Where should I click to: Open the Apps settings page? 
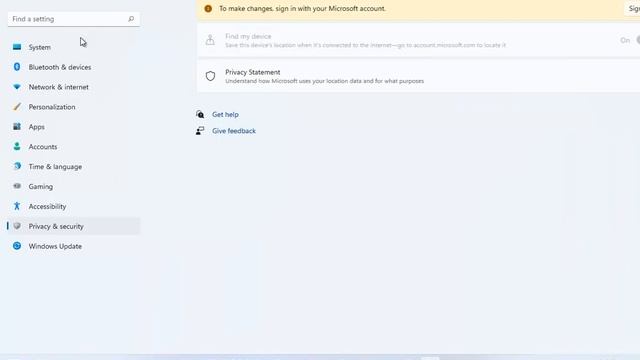[x=73, y=127]
